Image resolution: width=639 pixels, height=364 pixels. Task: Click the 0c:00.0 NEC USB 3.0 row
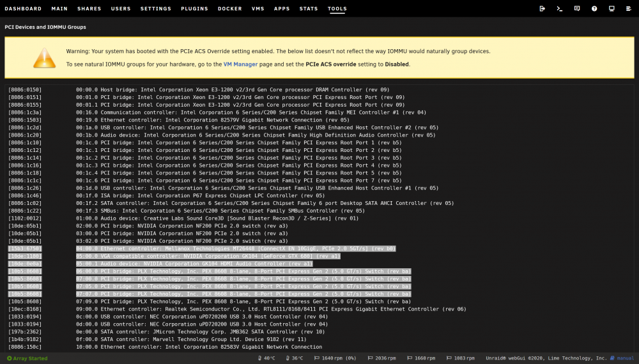click(x=168, y=317)
